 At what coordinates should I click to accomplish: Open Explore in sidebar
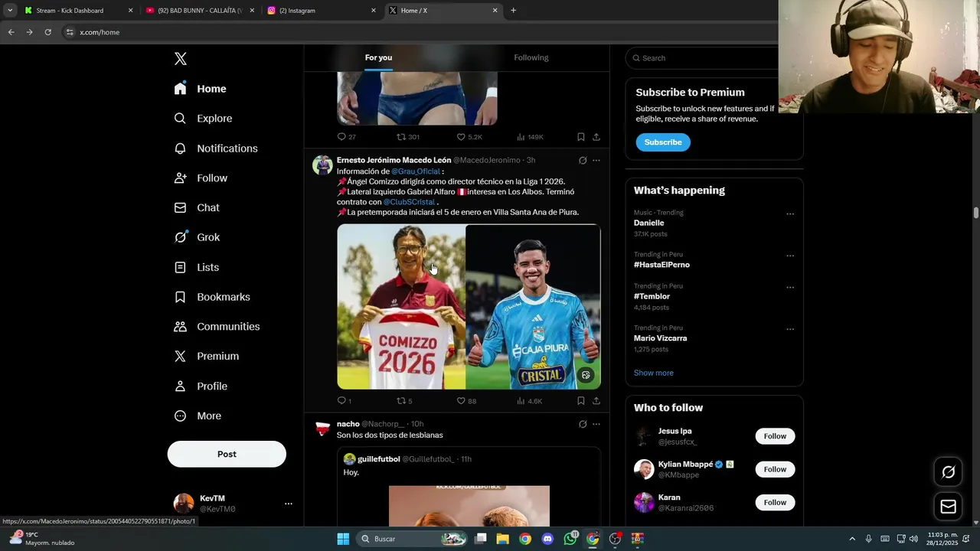(203, 119)
